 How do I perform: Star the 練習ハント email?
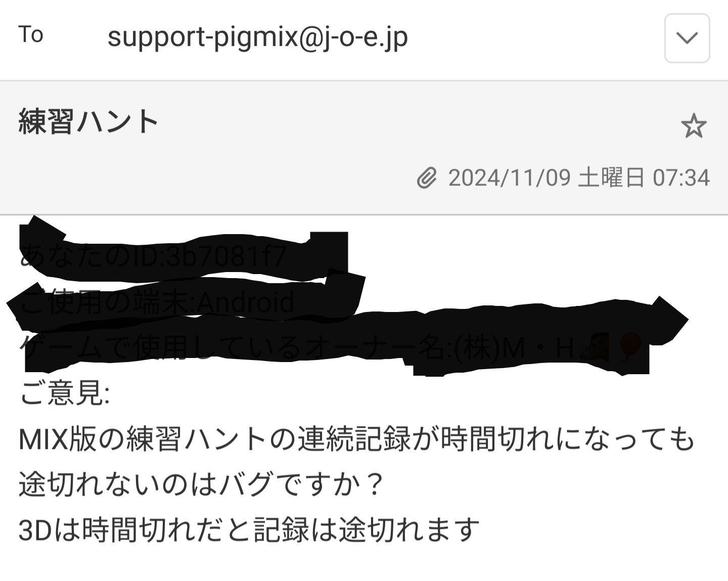tap(694, 126)
